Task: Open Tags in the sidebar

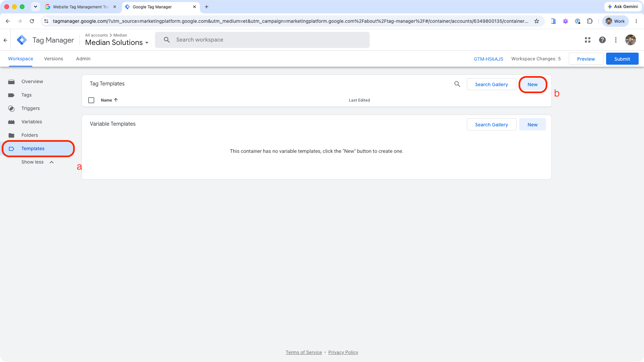Action: 38,95
